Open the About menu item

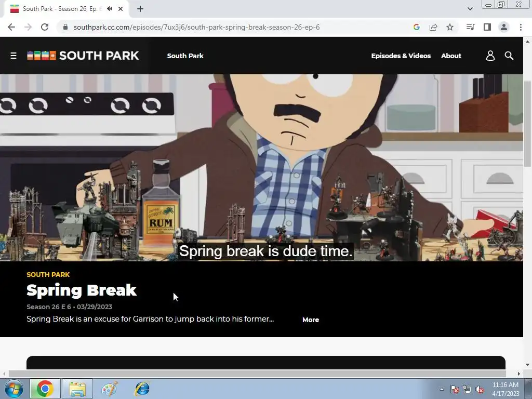pyautogui.click(x=451, y=56)
